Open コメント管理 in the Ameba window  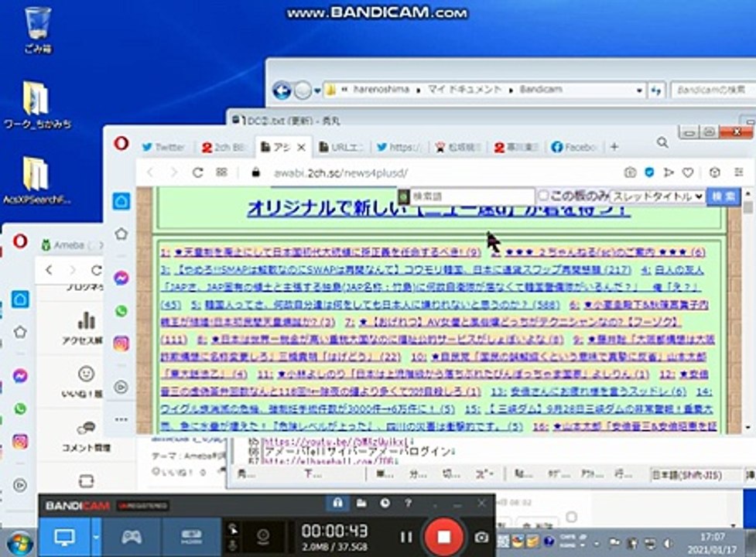coord(86,437)
